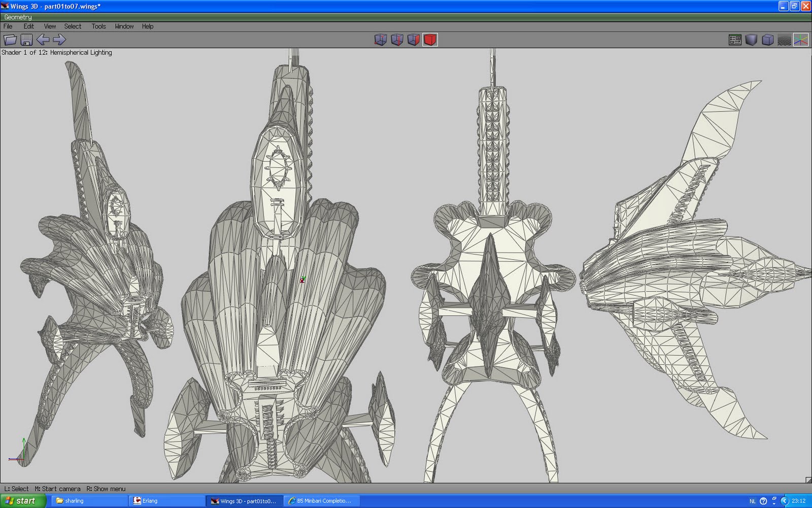The image size is (812, 508).
Task: Click the Geometry window title bar
Action: [406, 17]
